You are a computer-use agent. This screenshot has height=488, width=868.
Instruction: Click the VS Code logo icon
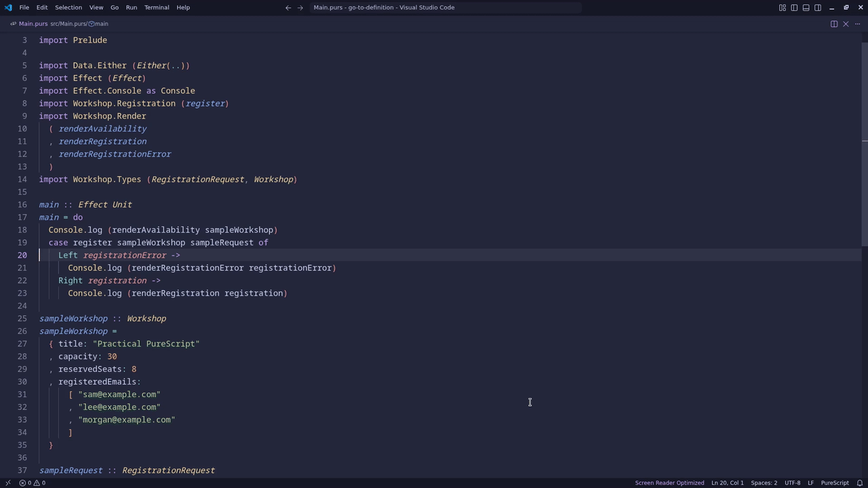[x=8, y=7]
